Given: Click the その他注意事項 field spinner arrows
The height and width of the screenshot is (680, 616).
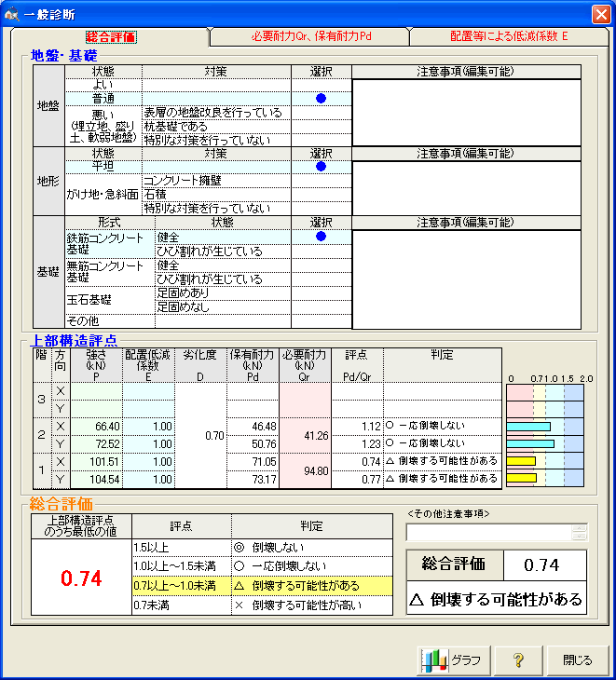Looking at the screenshot, I should (x=580, y=532).
